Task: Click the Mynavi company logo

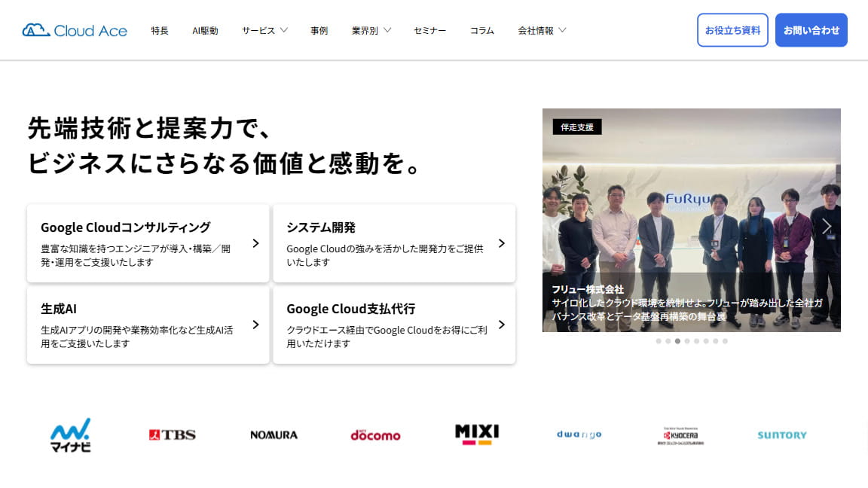Action: pyautogui.click(x=70, y=435)
